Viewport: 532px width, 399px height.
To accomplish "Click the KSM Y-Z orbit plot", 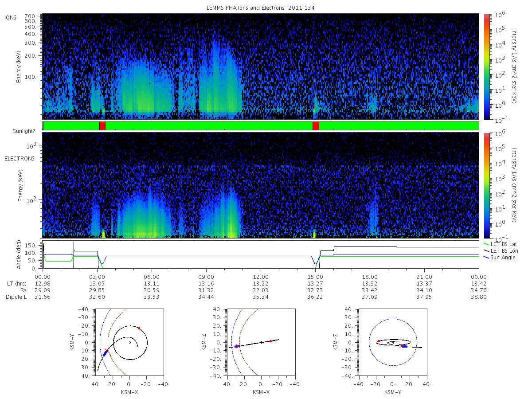I will point(393,342).
